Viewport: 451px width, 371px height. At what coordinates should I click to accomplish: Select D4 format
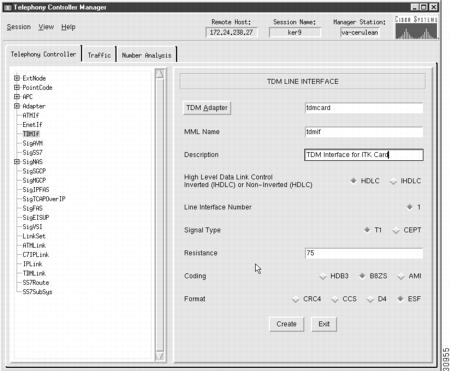[x=370, y=299]
